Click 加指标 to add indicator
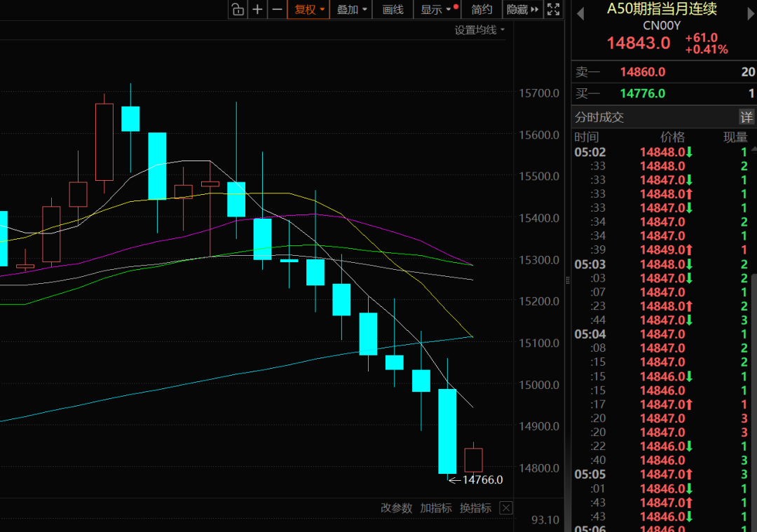The width and height of the screenshot is (757, 532). click(436, 508)
